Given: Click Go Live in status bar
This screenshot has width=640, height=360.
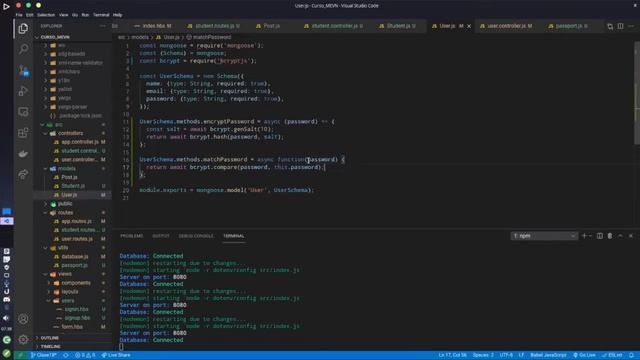Looking at the screenshot, I should click(584, 355).
